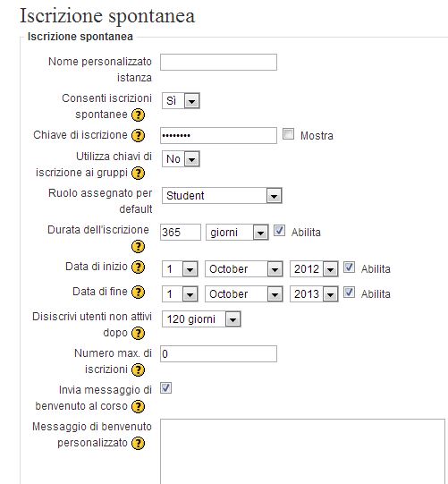The image size is (448, 484).
Task: Open the 120 giorni unenrol dropdown
Action: pos(201,318)
